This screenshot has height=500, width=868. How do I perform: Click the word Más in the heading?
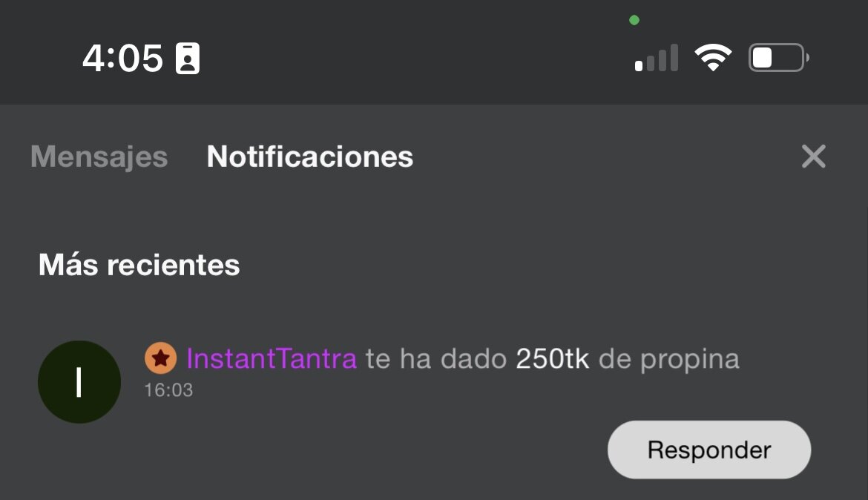click(68, 265)
